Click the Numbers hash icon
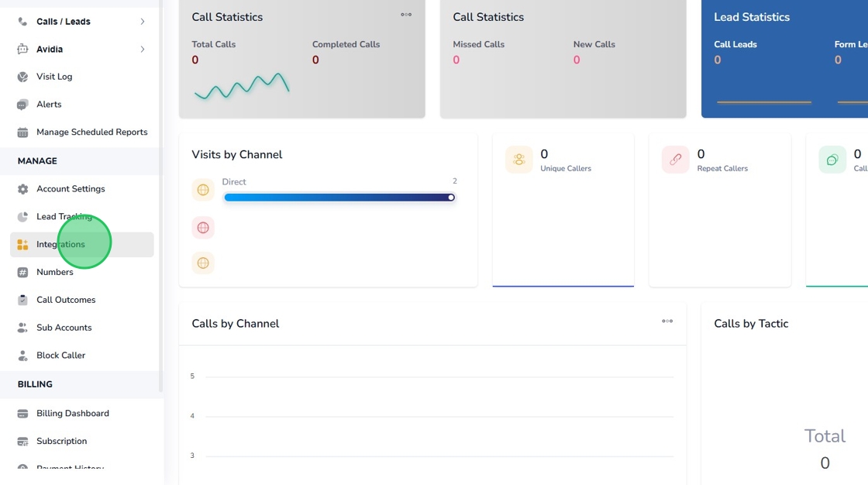868x485 pixels. [x=22, y=273]
